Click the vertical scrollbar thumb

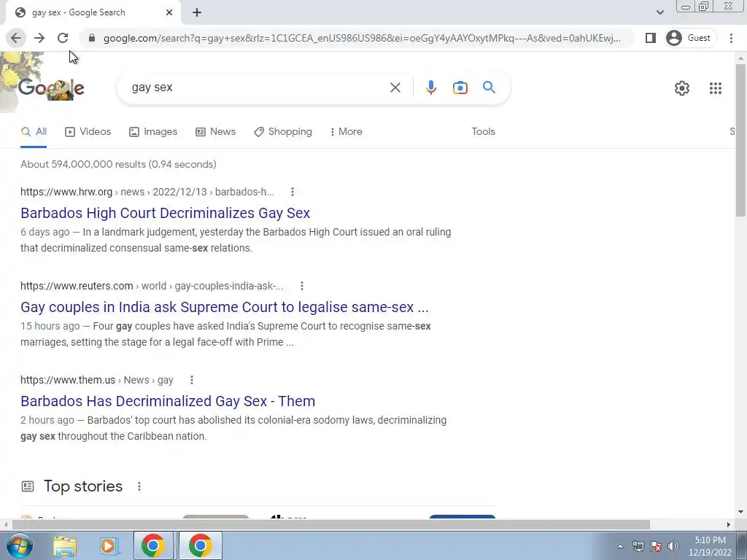click(x=740, y=139)
